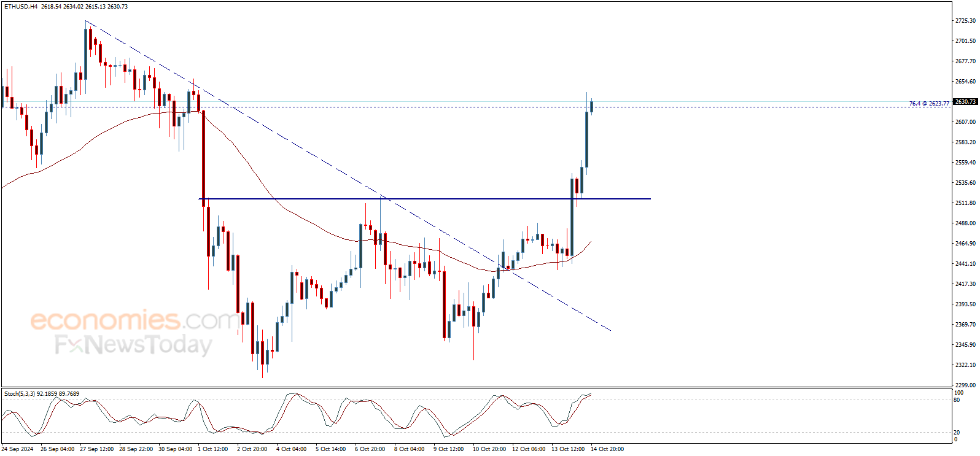Select the solid blue horizontal resistance line

pos(424,199)
